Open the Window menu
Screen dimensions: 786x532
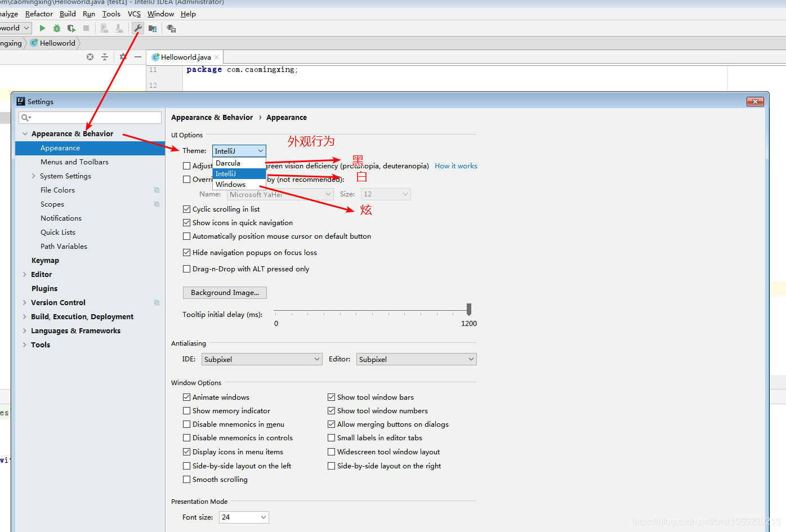coord(160,14)
